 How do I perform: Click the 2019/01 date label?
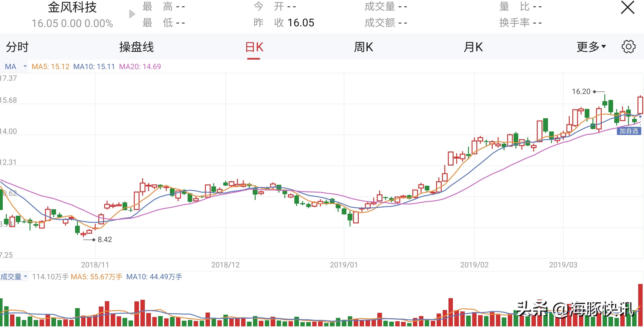[x=344, y=265]
